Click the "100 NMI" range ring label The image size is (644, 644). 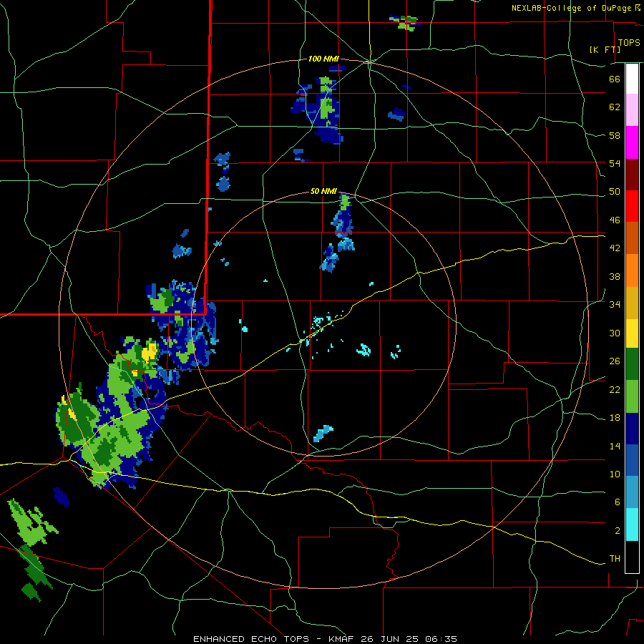point(323,59)
